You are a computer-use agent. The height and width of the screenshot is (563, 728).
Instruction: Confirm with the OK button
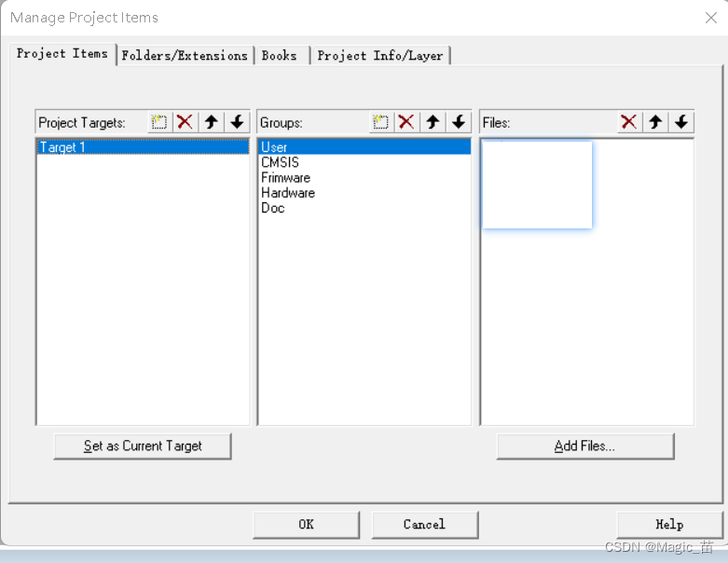click(307, 525)
